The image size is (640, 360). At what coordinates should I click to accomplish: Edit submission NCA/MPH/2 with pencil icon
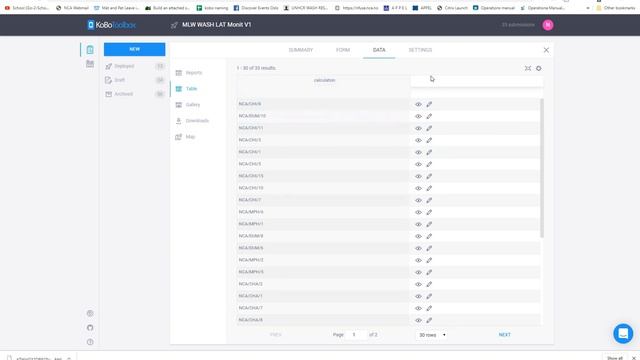(429, 260)
